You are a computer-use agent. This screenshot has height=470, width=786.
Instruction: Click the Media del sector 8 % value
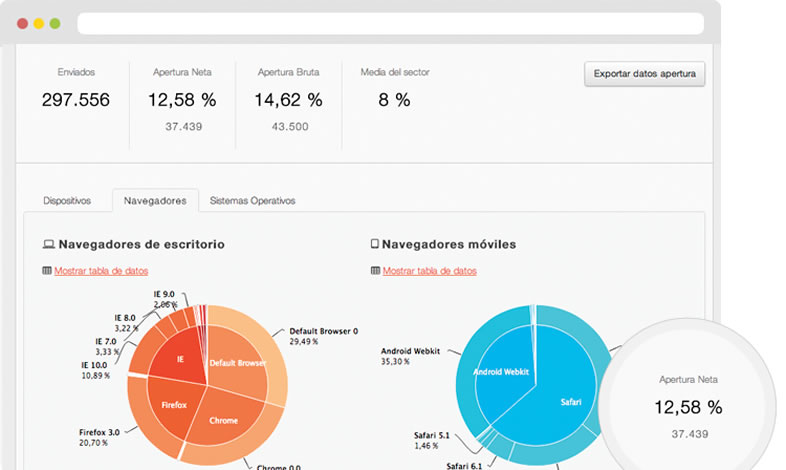click(x=395, y=100)
